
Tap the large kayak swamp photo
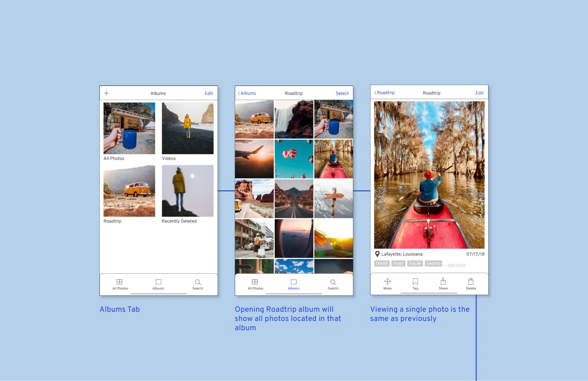pyautogui.click(x=429, y=175)
